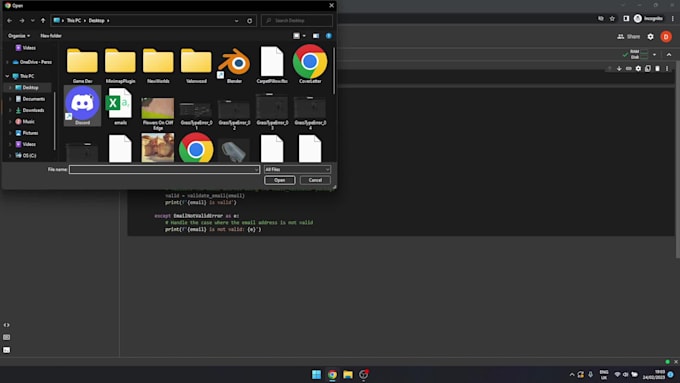Open the Chrome three-dot menu
This screenshot has width=680, height=383.
click(x=673, y=19)
